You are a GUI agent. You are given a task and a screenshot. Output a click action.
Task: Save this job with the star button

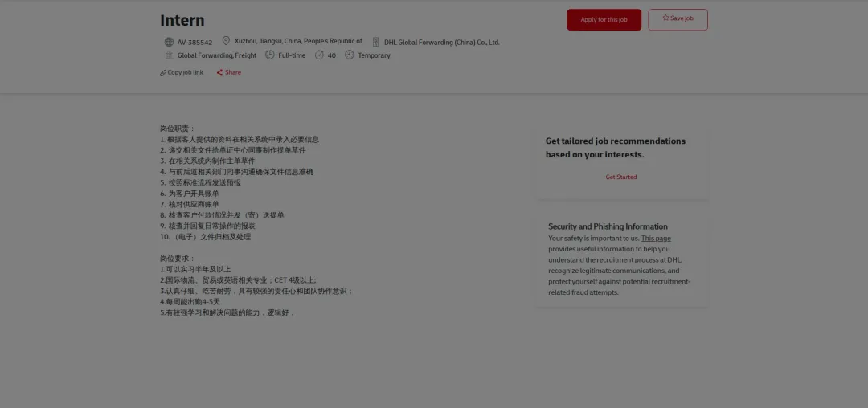click(x=678, y=20)
